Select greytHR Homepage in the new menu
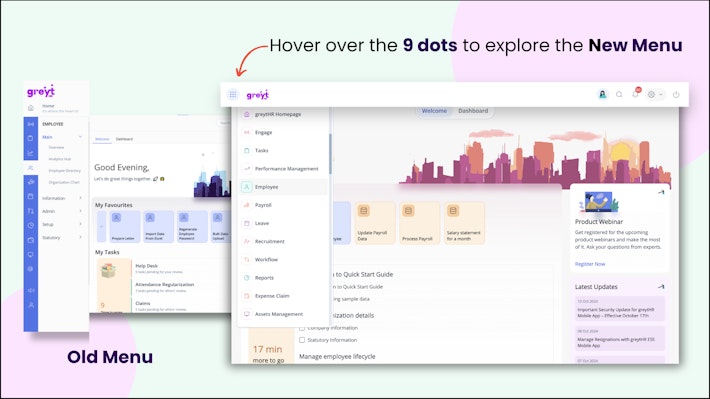 pos(283,114)
